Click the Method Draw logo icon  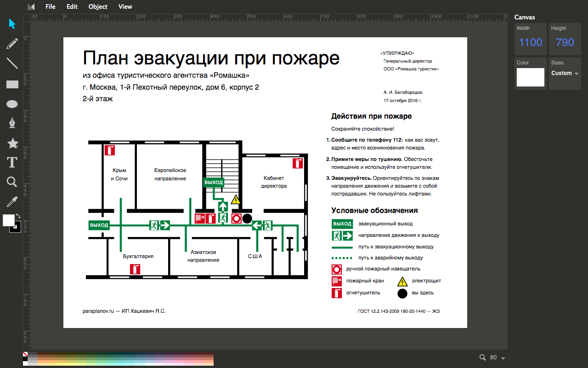click(31, 6)
